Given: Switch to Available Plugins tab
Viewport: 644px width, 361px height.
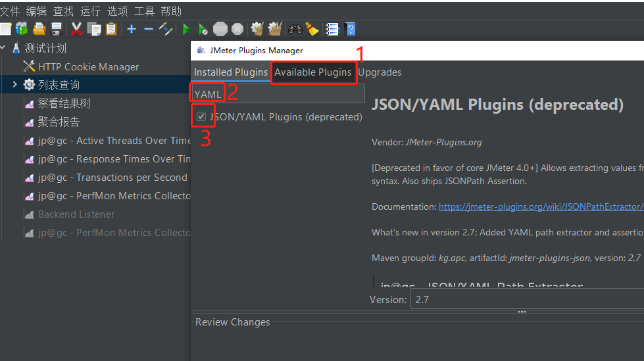Looking at the screenshot, I should (x=313, y=72).
